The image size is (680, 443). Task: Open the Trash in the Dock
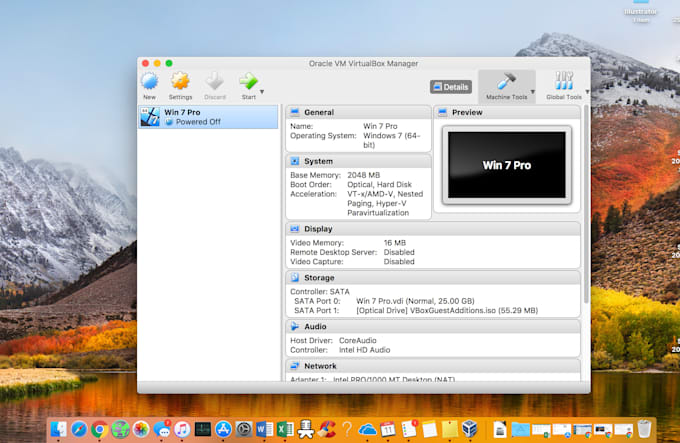point(644,429)
